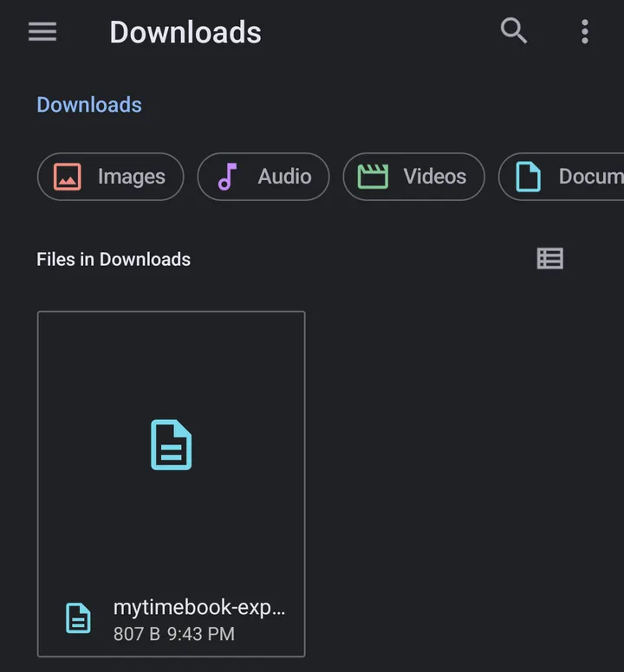Click the Downloads title in top bar

tap(185, 33)
